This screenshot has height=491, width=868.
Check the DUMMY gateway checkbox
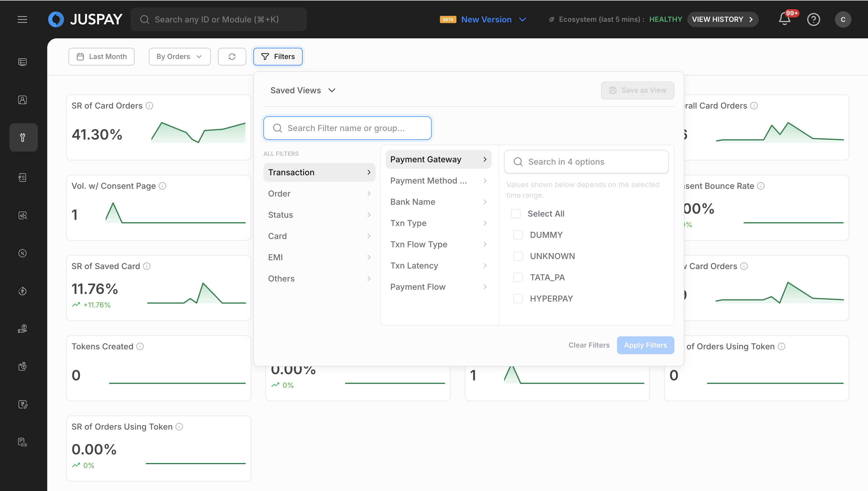click(518, 235)
